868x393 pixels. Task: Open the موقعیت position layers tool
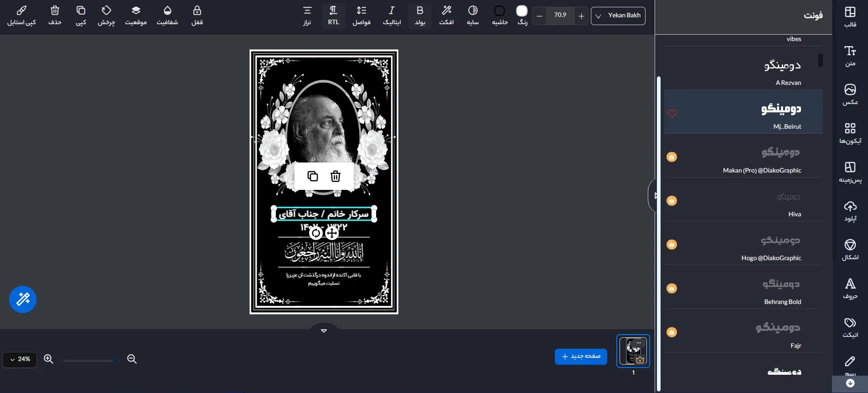click(x=136, y=16)
